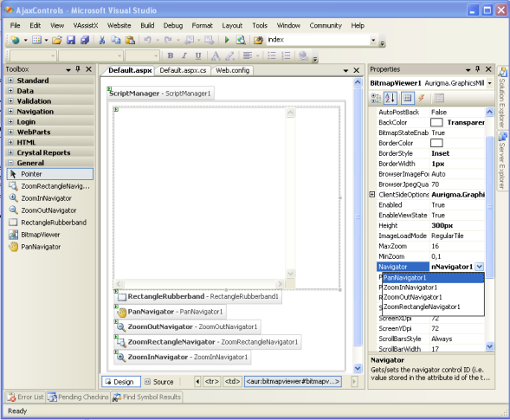510x420 pixels.
Task: Select the Pointer tool in Toolbox
Action: click(x=49, y=174)
